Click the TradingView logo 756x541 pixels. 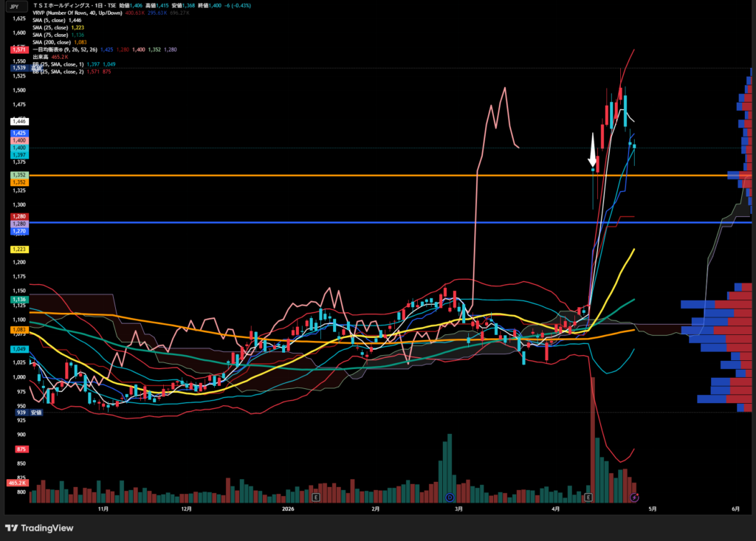(x=41, y=528)
